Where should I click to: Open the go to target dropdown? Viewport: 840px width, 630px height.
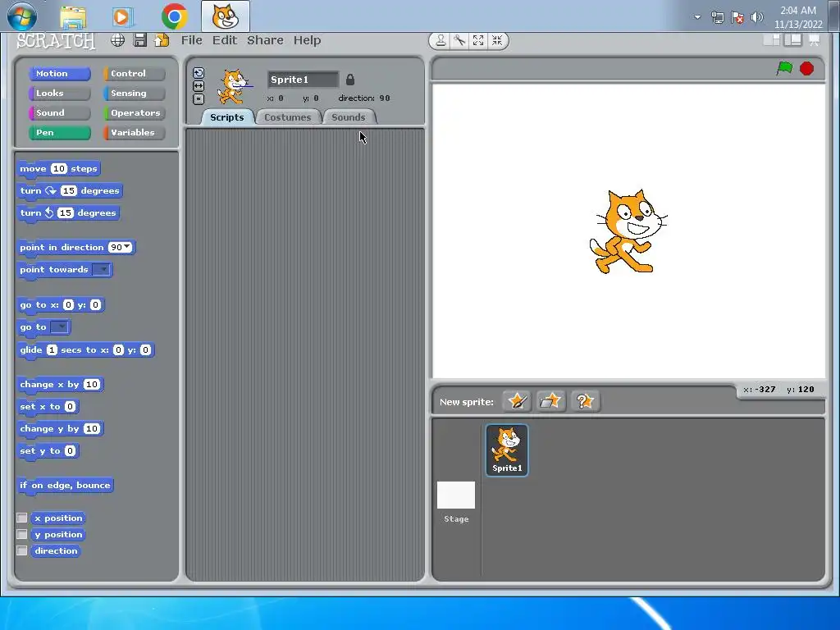[59, 326]
